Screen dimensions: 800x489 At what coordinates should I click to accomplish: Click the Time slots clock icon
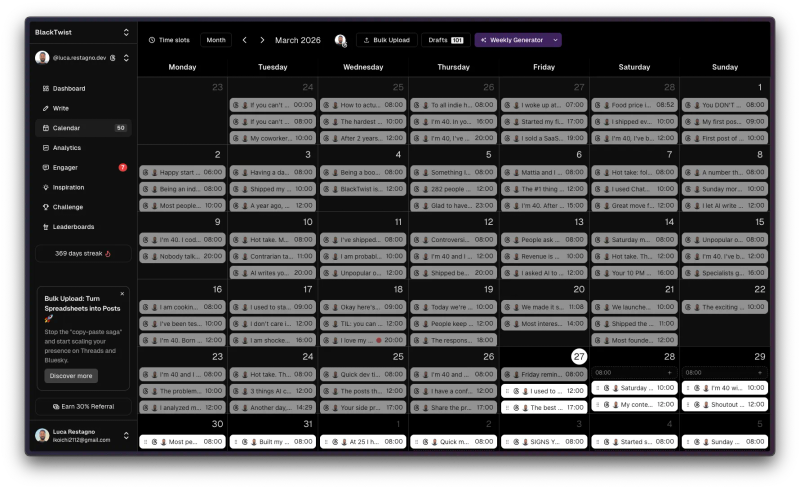point(152,40)
